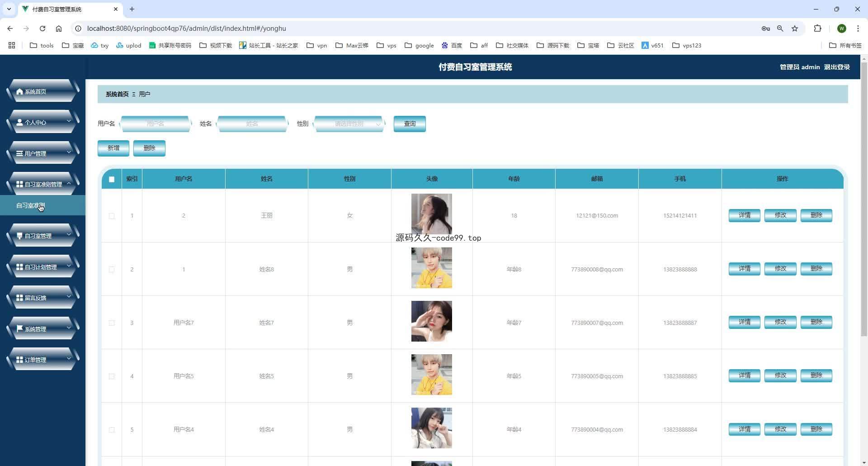
Task: Check the checkbox for row 姓名5
Action: coord(112,376)
